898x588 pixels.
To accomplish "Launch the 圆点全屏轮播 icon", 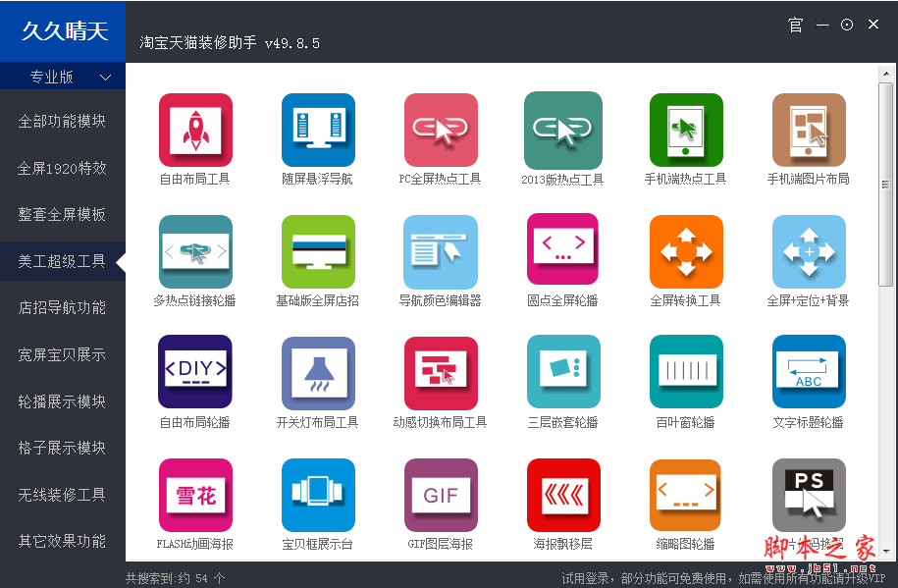I will click(563, 249).
